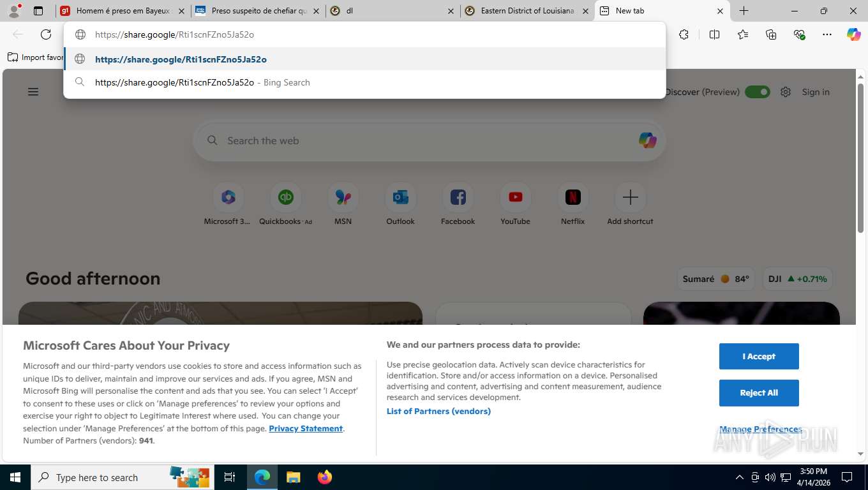Open the notification center icon
The width and height of the screenshot is (868, 490).
tap(847, 477)
